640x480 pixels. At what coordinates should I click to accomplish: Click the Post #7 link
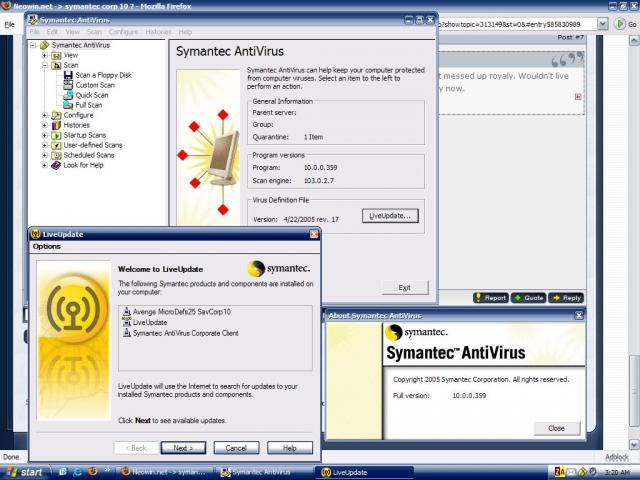tap(571, 37)
